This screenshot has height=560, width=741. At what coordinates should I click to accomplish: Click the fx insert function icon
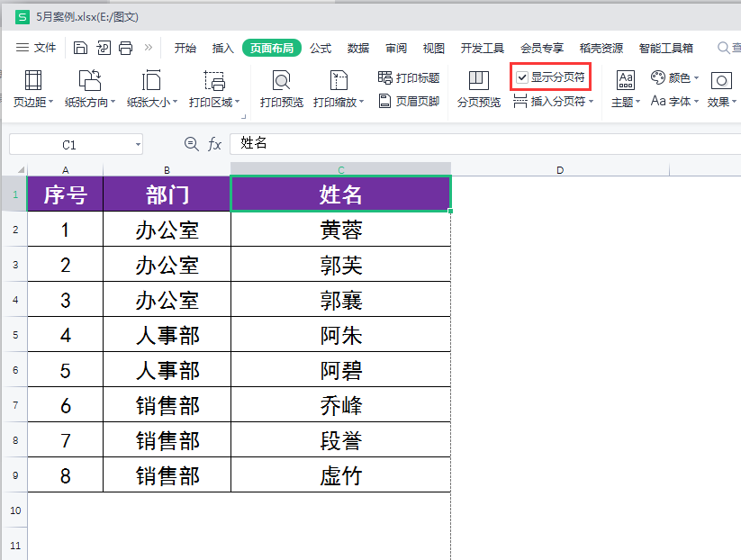pyautogui.click(x=214, y=144)
